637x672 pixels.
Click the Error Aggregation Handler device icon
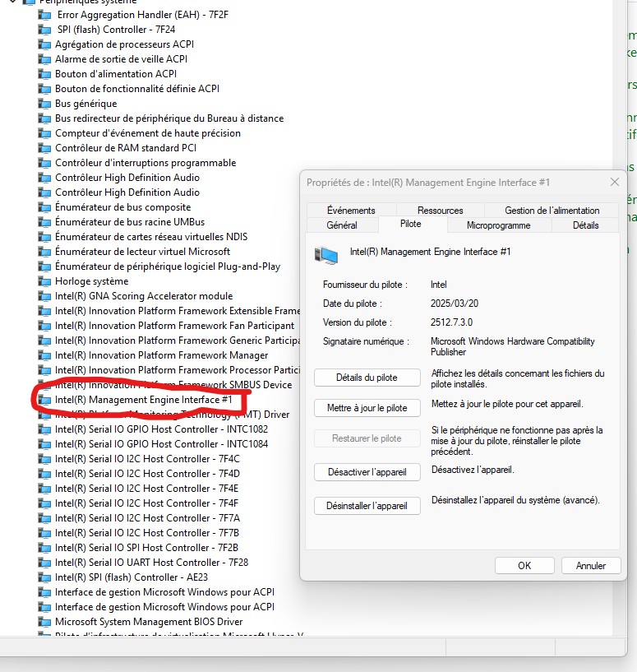[x=44, y=15]
